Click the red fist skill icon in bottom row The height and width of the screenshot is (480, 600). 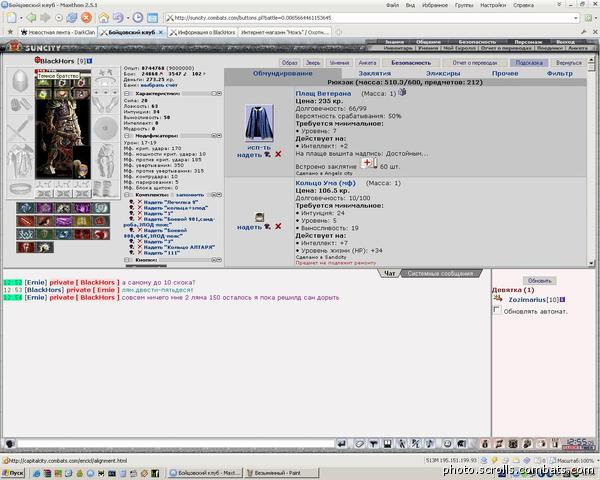[x=25, y=247]
